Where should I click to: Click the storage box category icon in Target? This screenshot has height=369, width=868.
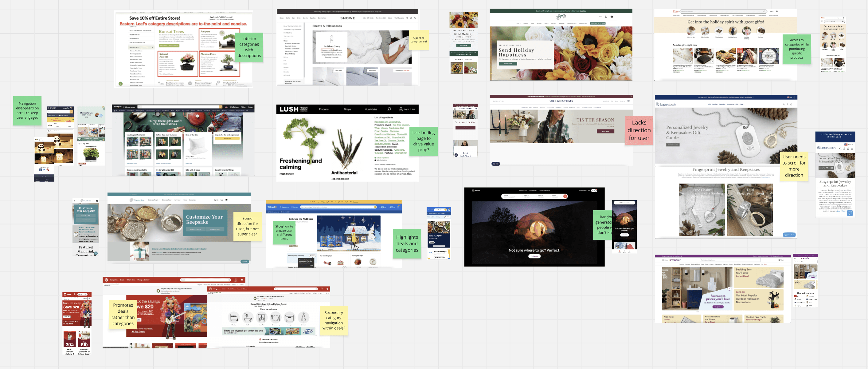[x=289, y=318]
